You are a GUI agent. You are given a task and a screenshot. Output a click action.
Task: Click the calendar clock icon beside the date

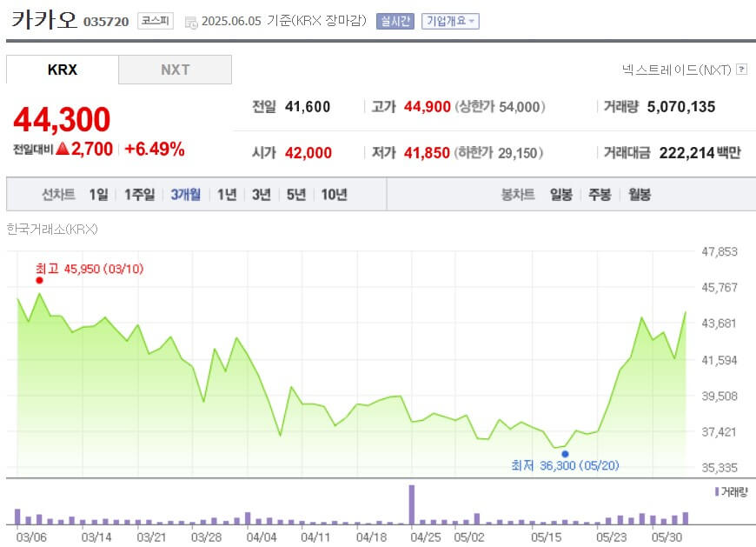click(191, 23)
